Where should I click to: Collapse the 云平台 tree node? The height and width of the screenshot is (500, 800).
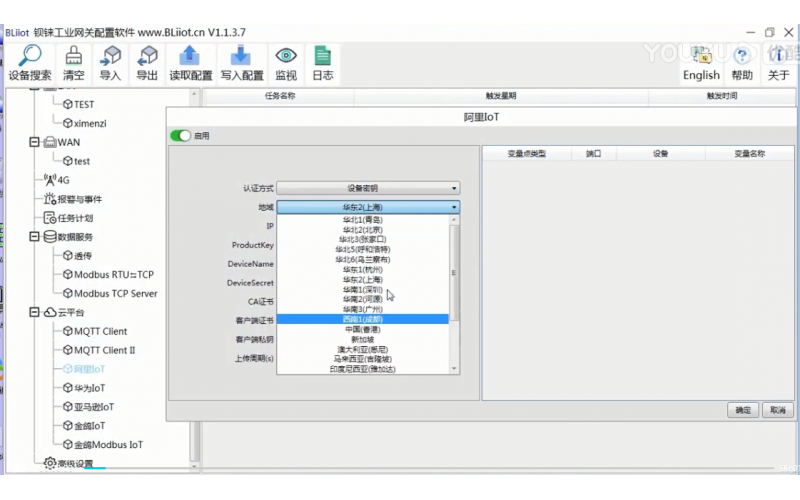[34, 313]
